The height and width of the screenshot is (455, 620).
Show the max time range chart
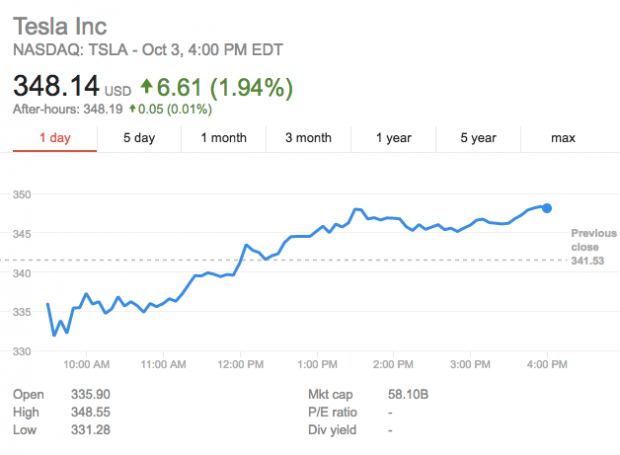[563, 138]
